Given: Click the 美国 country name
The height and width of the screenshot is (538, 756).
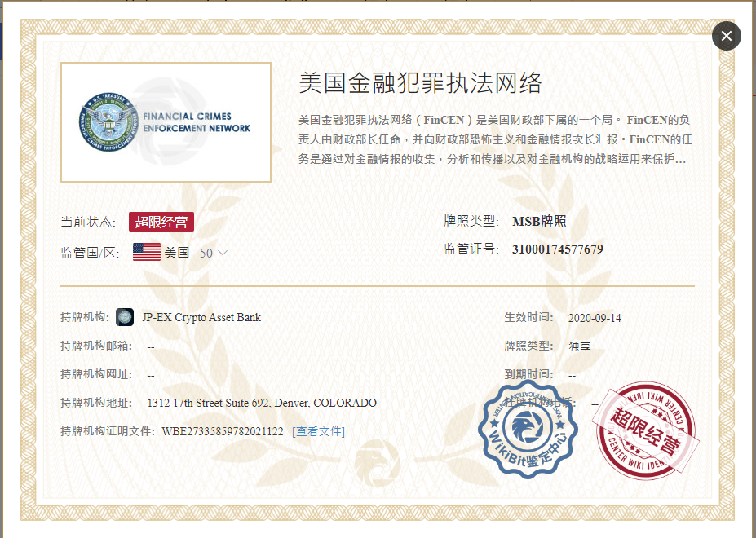Looking at the screenshot, I should 177,253.
